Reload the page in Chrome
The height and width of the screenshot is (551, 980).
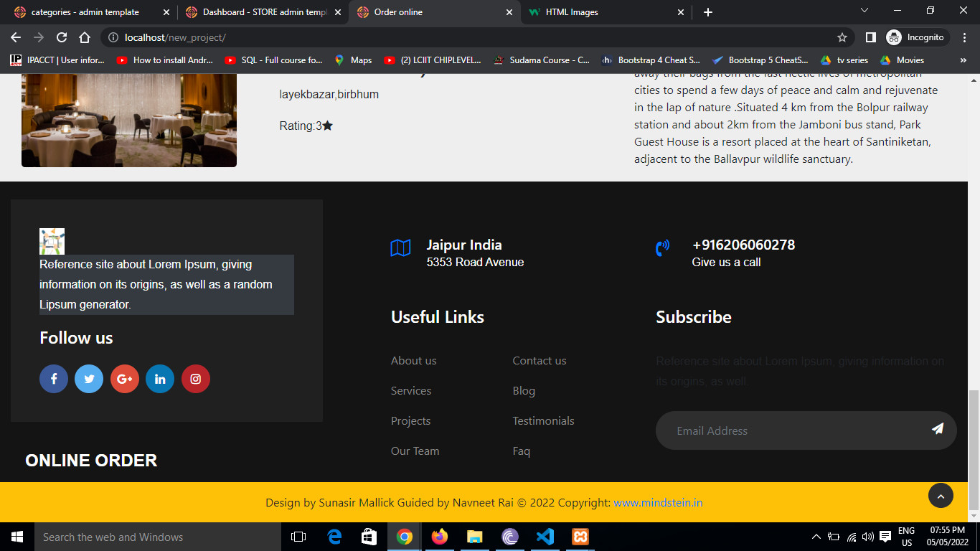tap(62, 37)
